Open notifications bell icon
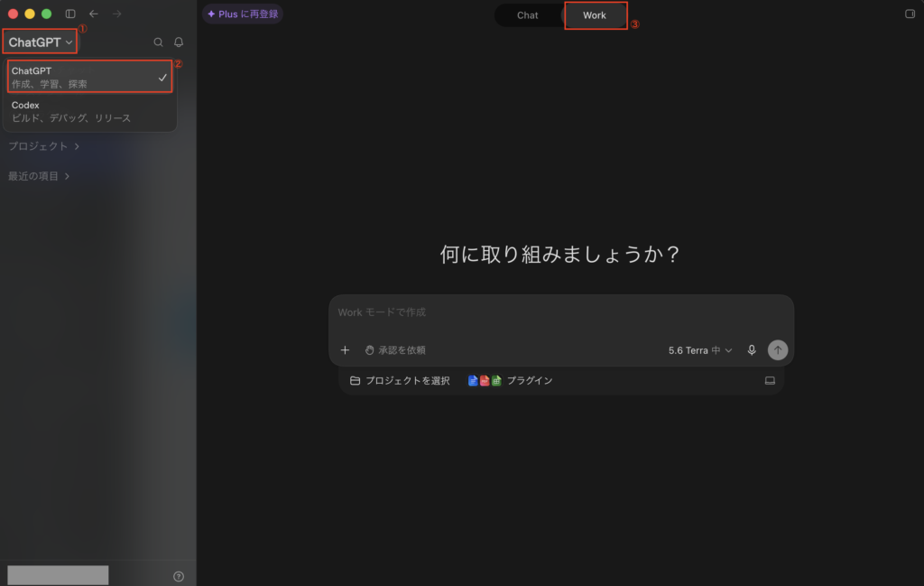Image resolution: width=924 pixels, height=586 pixels. point(179,42)
